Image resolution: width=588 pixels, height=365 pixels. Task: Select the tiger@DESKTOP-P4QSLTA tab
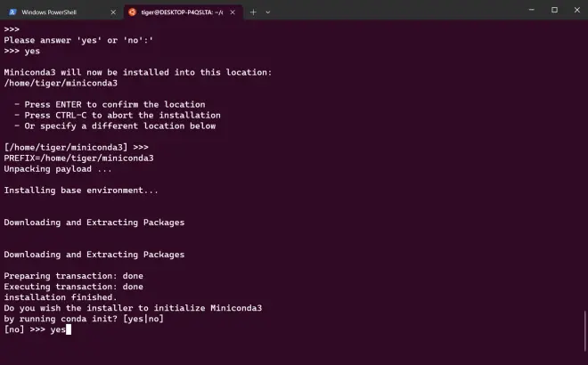183,12
